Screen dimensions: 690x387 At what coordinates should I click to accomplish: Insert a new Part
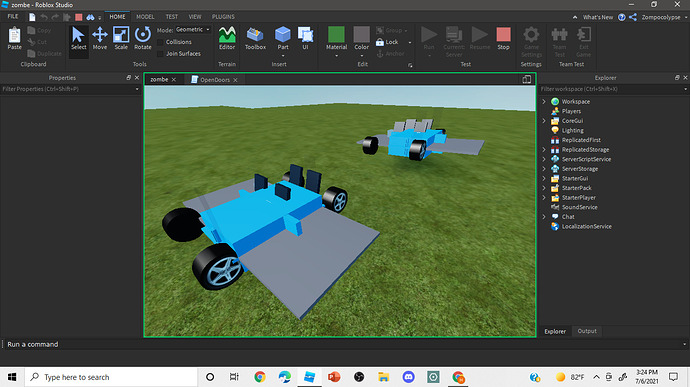283,38
